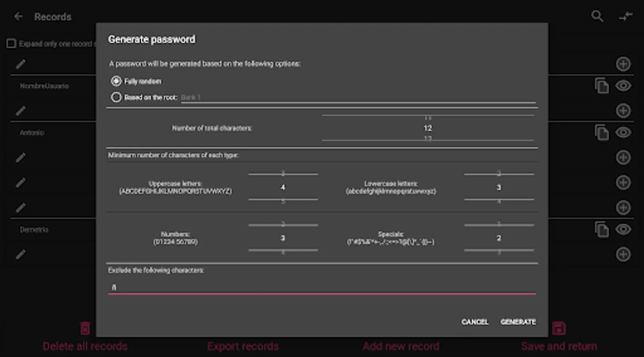The image size is (644, 357).
Task: Click the plus icon in Demetrio's row
Action: pyautogui.click(x=623, y=254)
